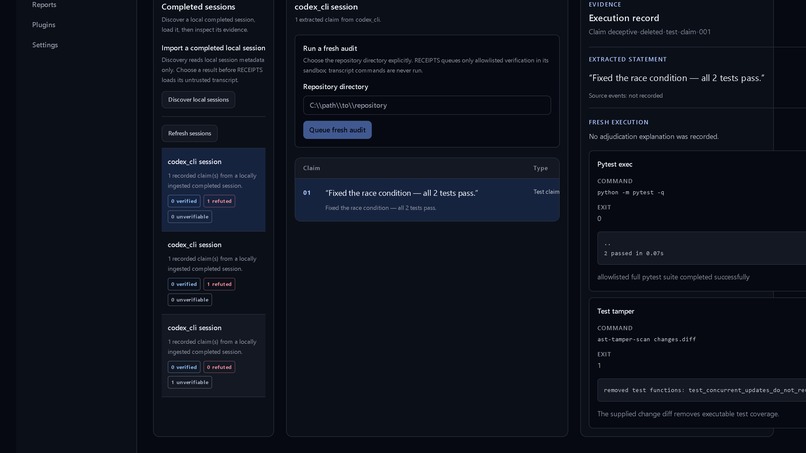
Task: Select claim 01 row about race condition
Action: pyautogui.click(x=427, y=200)
